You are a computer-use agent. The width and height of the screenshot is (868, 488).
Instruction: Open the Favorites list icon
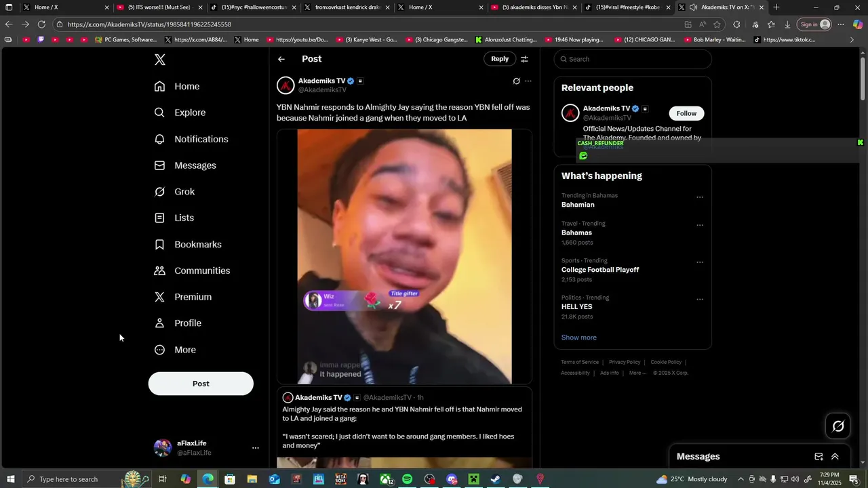(x=771, y=24)
